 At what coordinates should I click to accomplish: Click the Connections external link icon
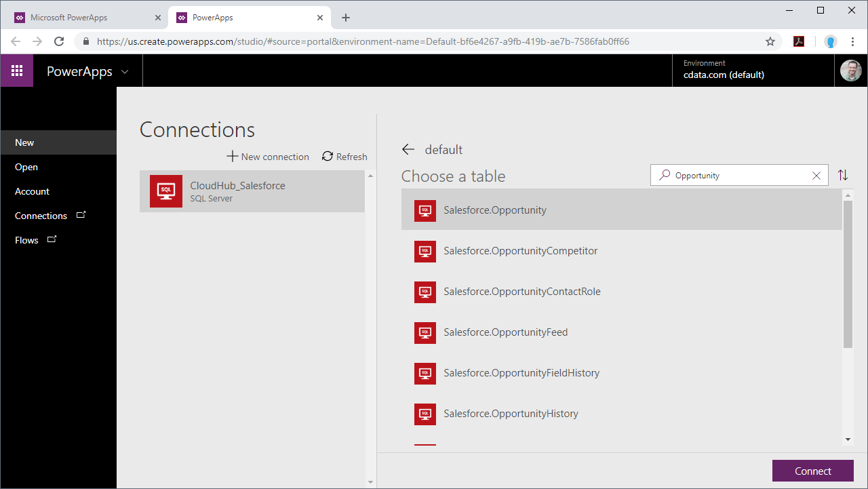(x=81, y=215)
